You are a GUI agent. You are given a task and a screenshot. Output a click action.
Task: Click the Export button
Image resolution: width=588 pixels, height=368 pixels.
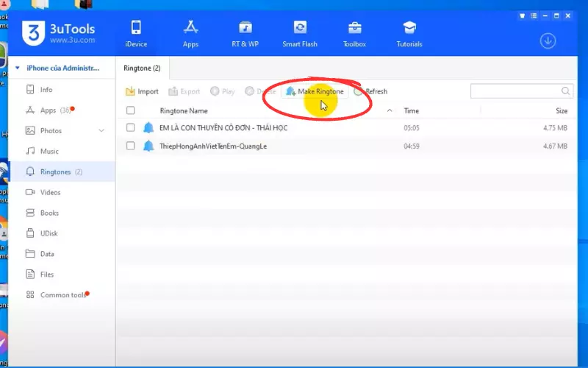[184, 91]
